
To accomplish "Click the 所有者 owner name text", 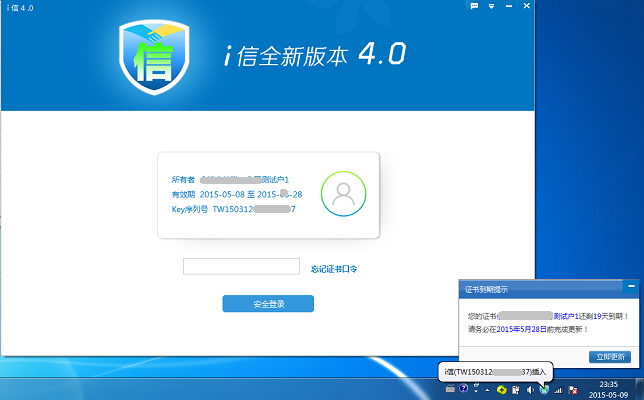I will [230, 180].
